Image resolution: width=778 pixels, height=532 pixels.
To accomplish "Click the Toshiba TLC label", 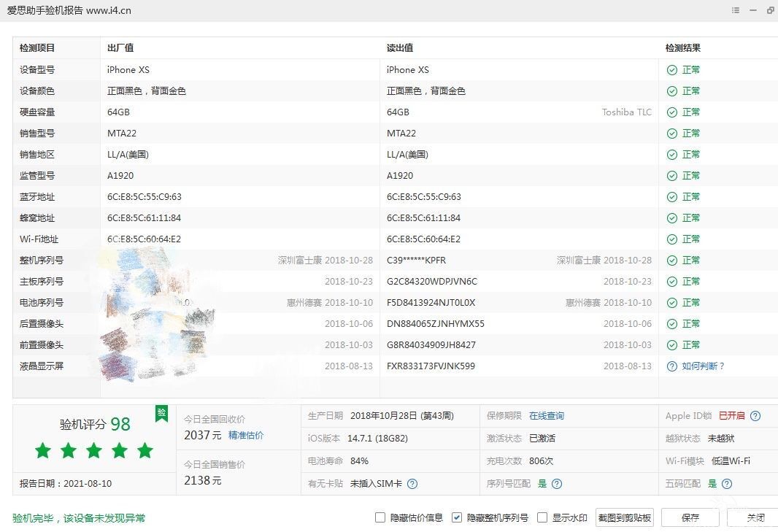I will (627, 112).
